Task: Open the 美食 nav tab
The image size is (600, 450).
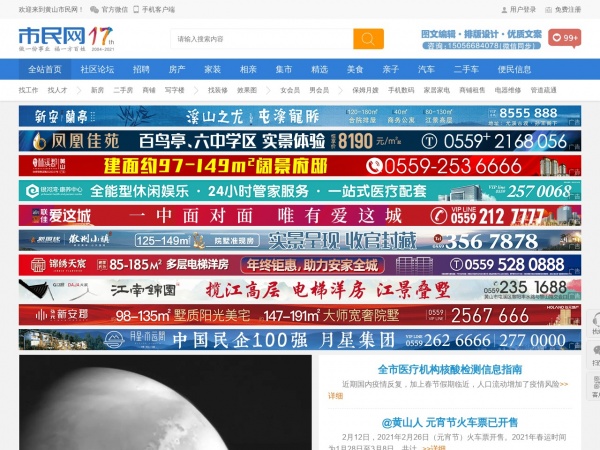Action: pos(355,69)
